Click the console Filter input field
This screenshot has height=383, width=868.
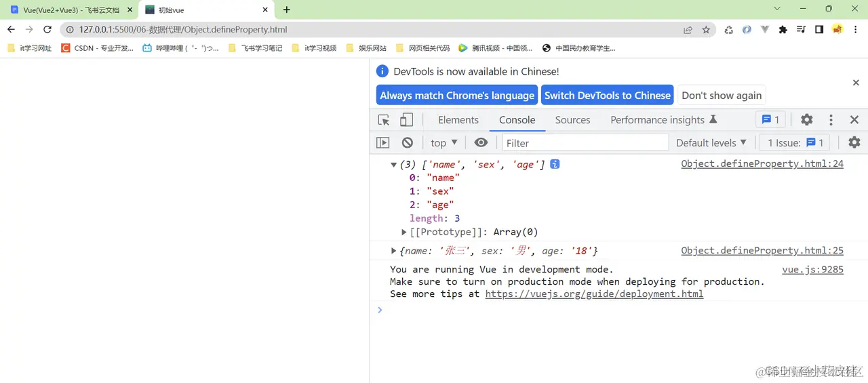tap(585, 143)
